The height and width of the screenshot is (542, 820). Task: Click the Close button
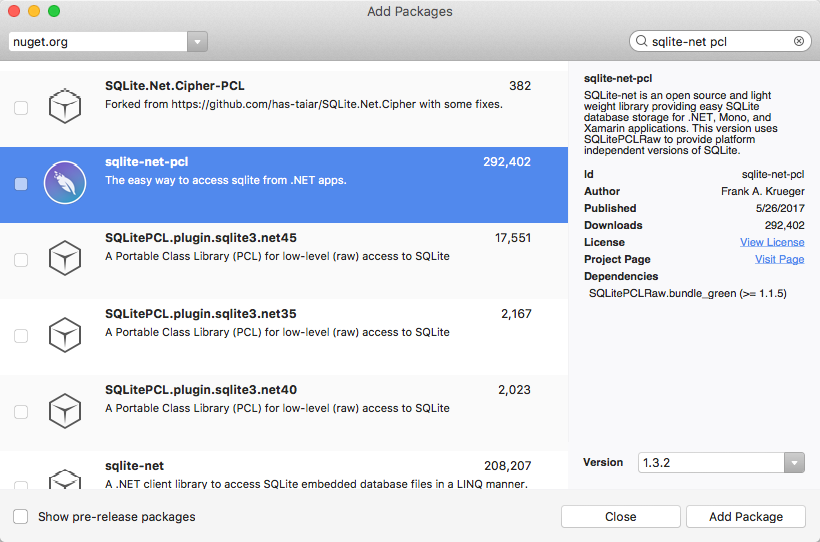pos(621,516)
